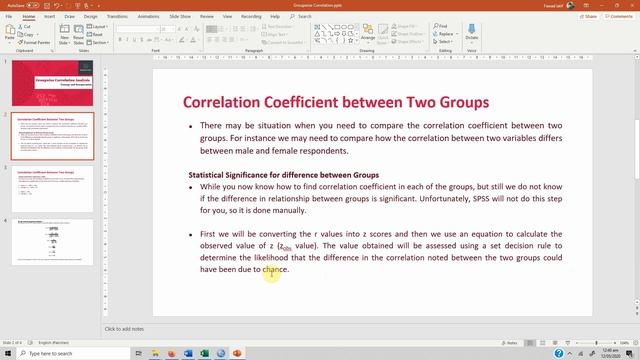Open the Replace command
The image size is (640, 360).
tap(445, 34)
